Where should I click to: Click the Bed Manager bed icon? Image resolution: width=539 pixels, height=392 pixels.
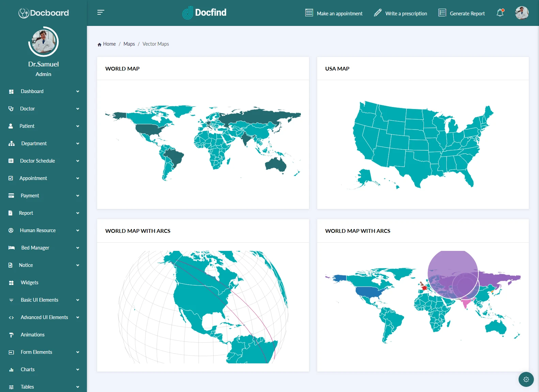click(x=11, y=248)
